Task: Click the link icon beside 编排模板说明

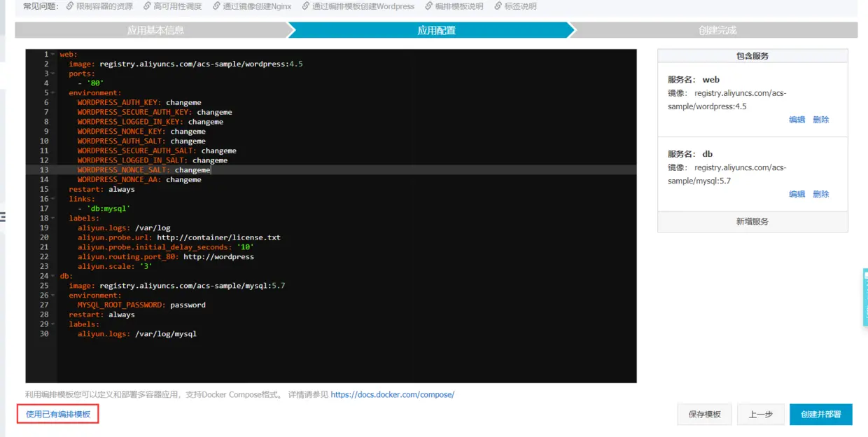Action: [429, 6]
